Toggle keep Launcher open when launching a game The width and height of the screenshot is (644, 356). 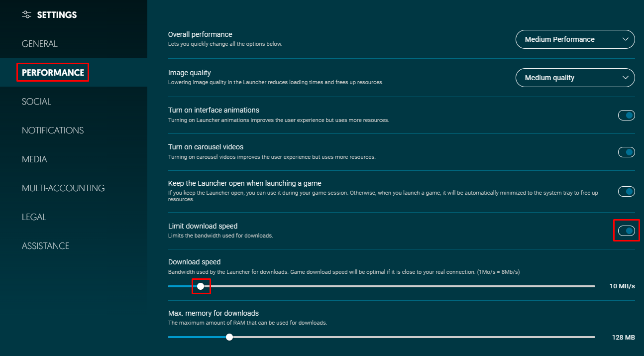626,191
